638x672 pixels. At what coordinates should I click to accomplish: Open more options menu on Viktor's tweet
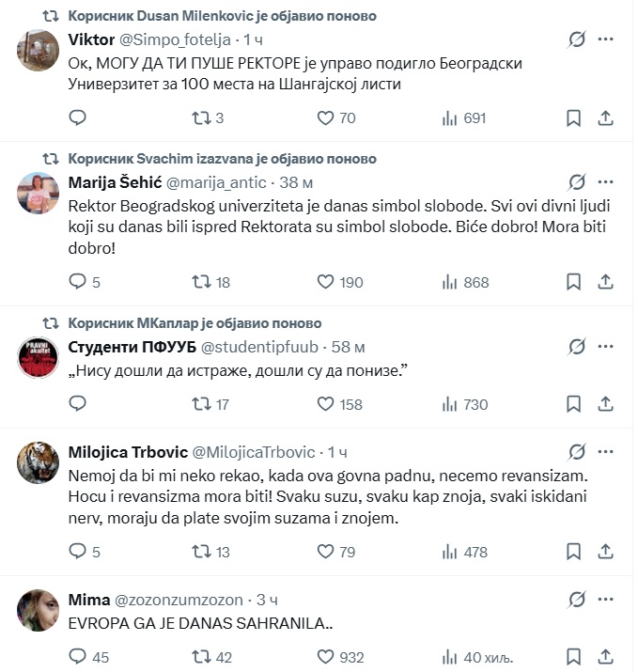point(605,39)
